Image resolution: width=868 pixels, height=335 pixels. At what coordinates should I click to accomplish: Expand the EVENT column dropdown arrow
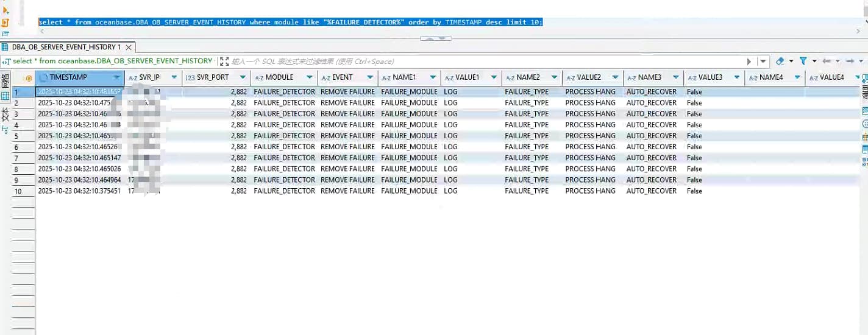tap(369, 77)
